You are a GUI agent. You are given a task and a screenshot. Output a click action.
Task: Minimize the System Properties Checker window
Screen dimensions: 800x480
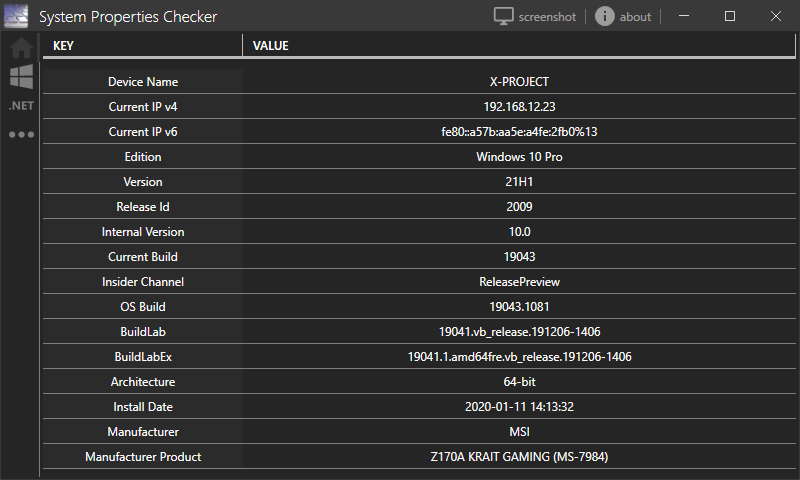click(684, 16)
